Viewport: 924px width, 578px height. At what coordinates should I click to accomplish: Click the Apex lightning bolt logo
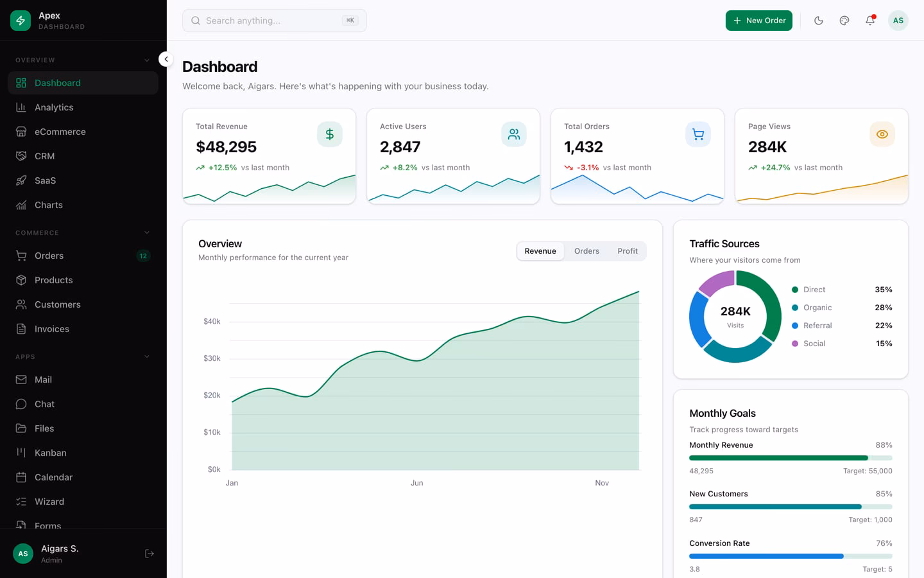click(21, 21)
